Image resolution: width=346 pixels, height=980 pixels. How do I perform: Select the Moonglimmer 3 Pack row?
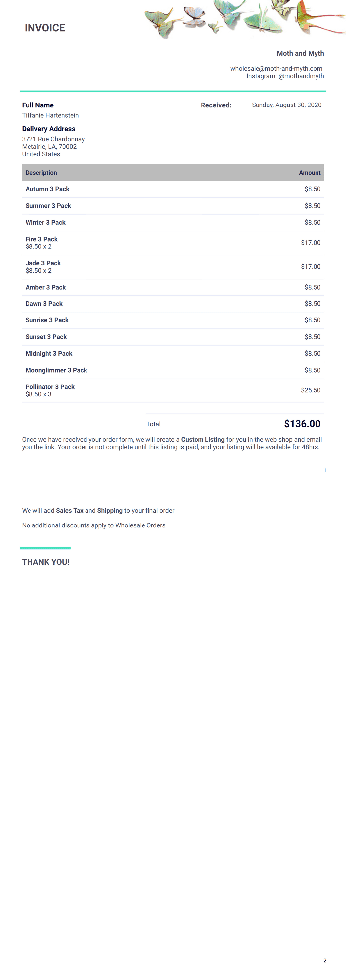click(x=173, y=371)
